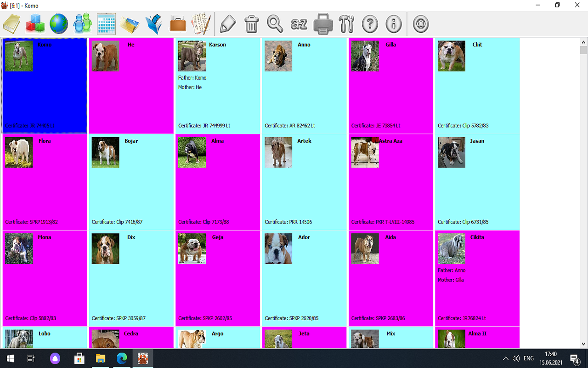
Task: Click Artek's dog photo
Action: coord(278,152)
